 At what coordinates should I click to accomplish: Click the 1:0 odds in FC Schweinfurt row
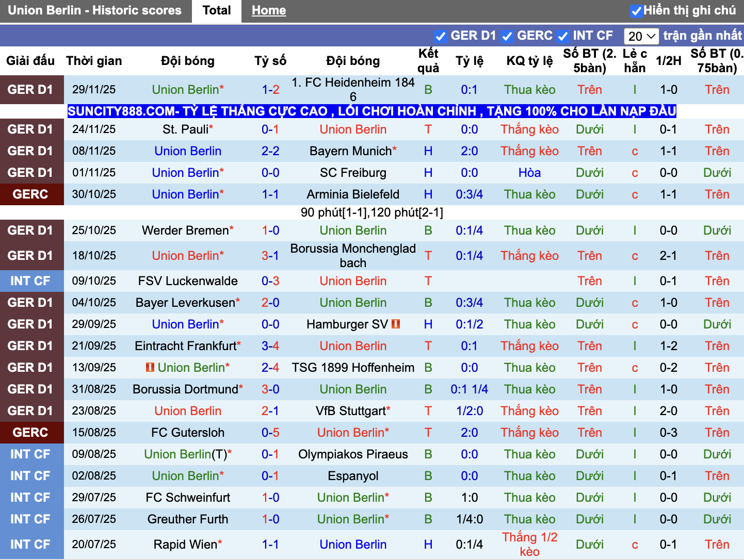tap(470, 498)
